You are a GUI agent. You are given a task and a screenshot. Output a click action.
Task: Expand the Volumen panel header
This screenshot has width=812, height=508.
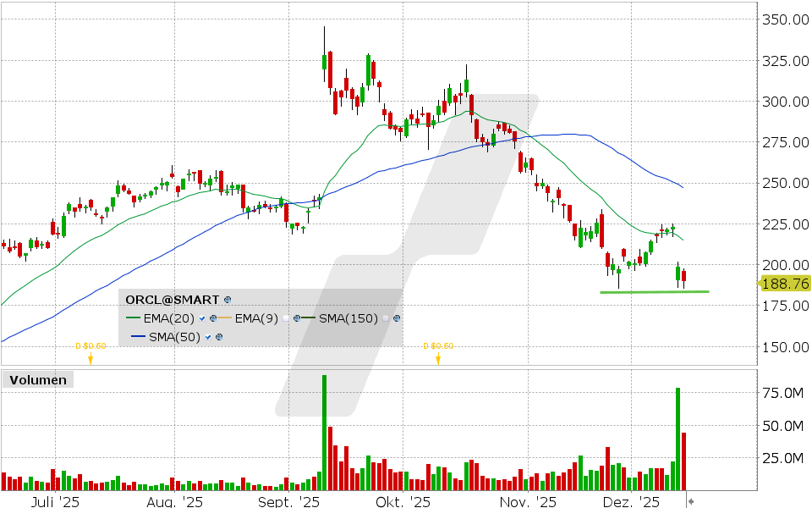(38, 380)
